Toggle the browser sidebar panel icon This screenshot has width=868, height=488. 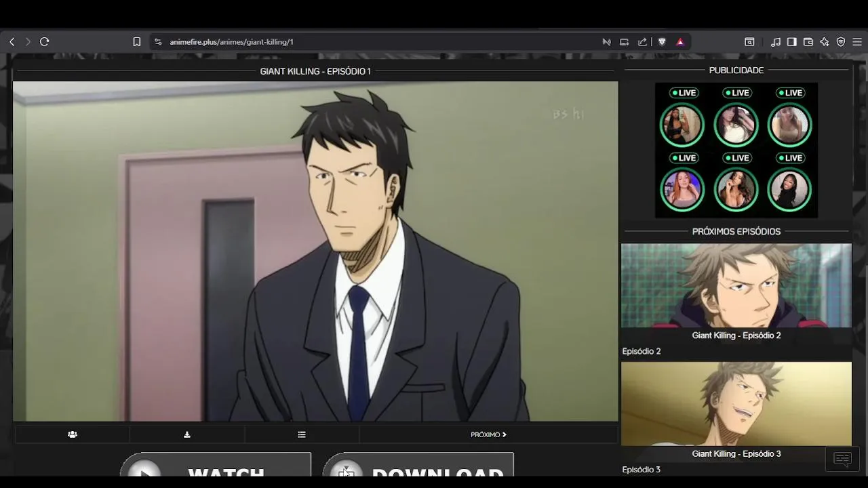[791, 42]
